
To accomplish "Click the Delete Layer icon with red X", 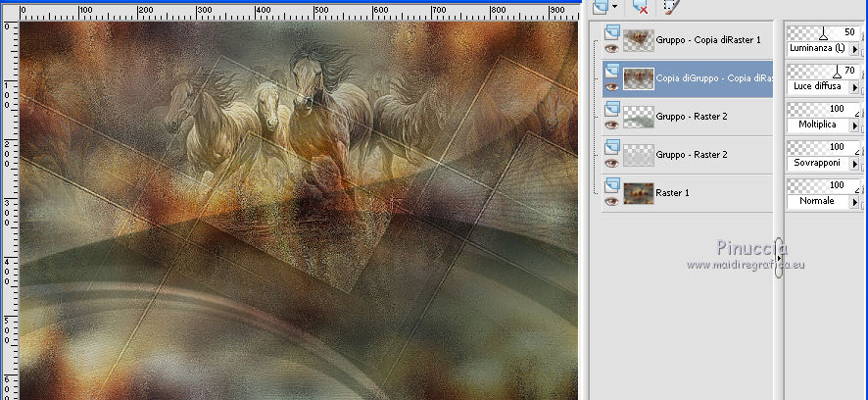I will pyautogui.click(x=641, y=7).
